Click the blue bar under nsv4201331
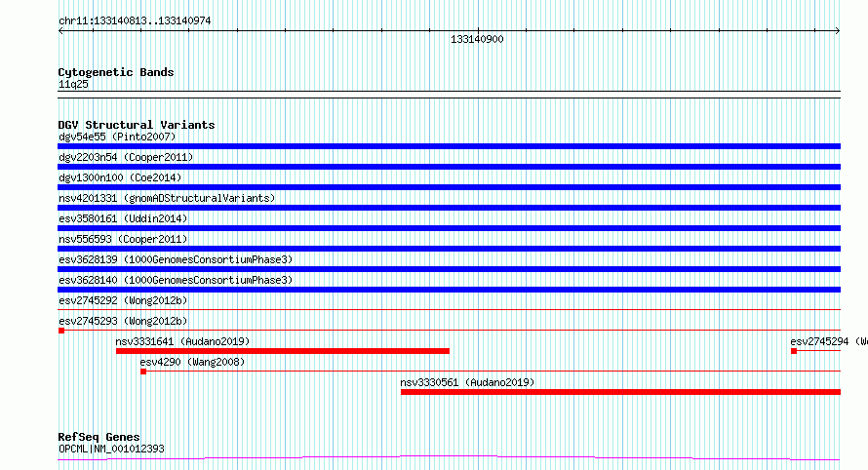The height and width of the screenshot is (470, 868). [x=449, y=208]
